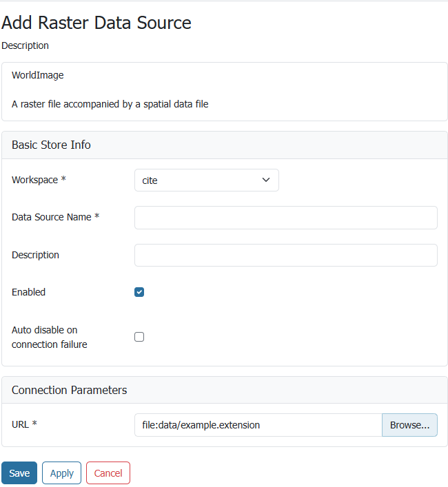
Task: Click the WorldImage description text
Action: coord(110,105)
